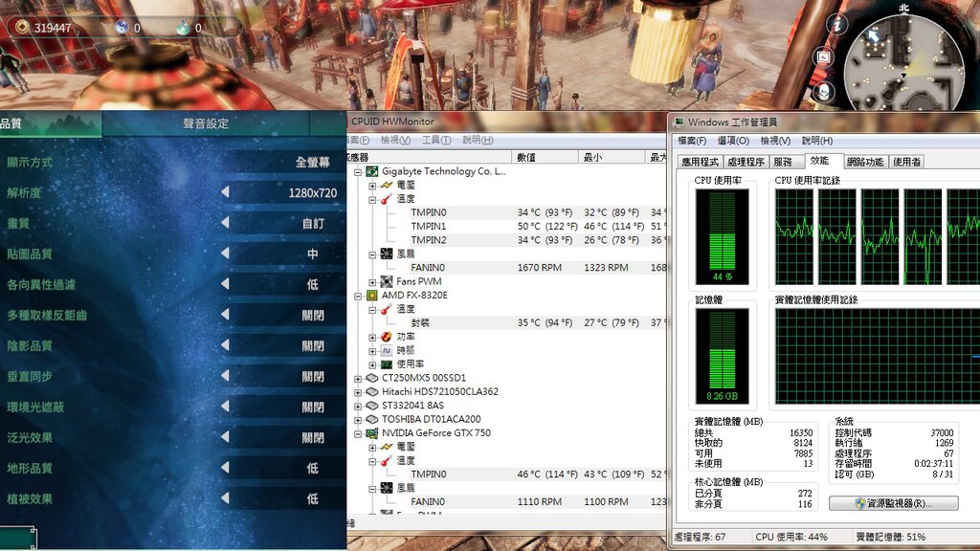Open the 選項(O) menu in Task Manager
This screenshot has height=551, width=980.
(733, 141)
